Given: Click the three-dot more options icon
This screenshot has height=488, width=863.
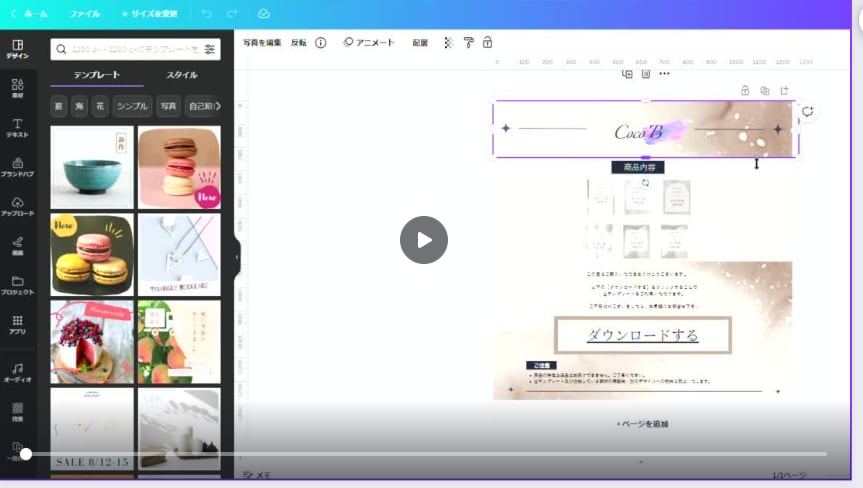Looking at the screenshot, I should [664, 74].
